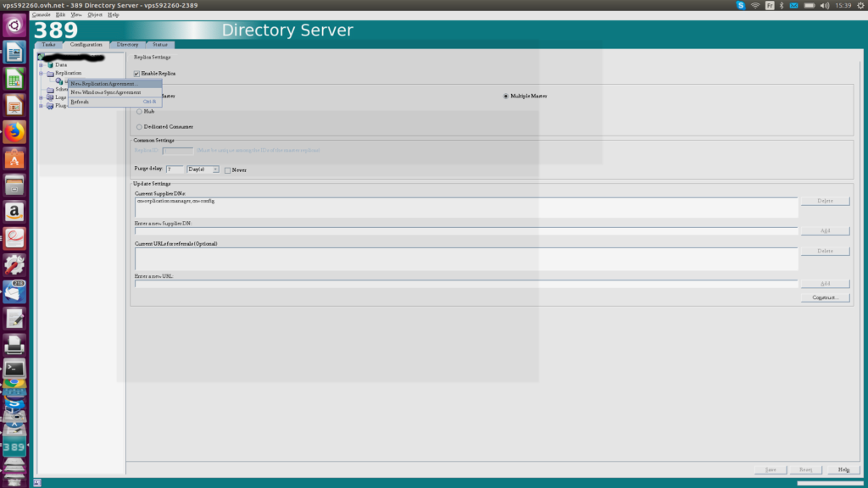Click the Data database cylinder icon
The width and height of the screenshot is (868, 488).
click(50, 64)
